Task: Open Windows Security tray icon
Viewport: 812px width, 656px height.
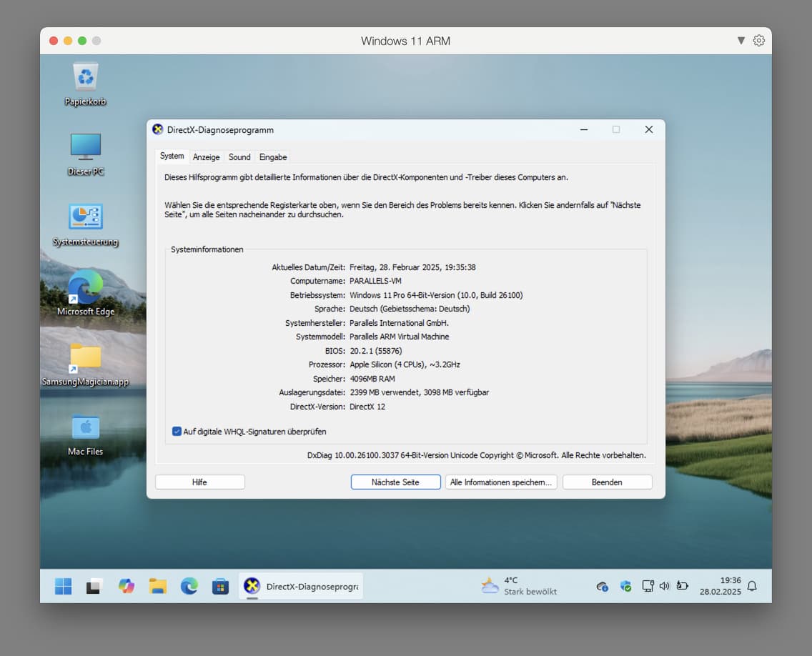Action: [625, 587]
